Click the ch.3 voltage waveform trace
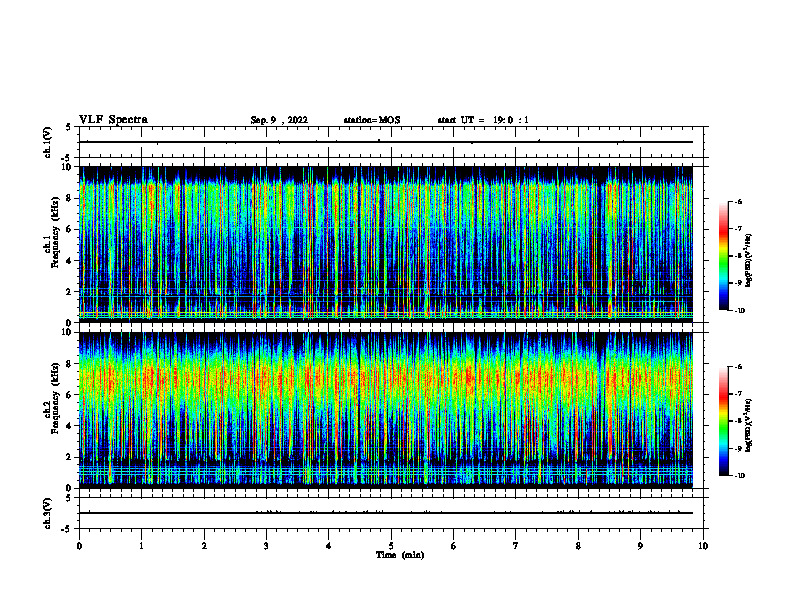792x612 pixels. (x=386, y=513)
